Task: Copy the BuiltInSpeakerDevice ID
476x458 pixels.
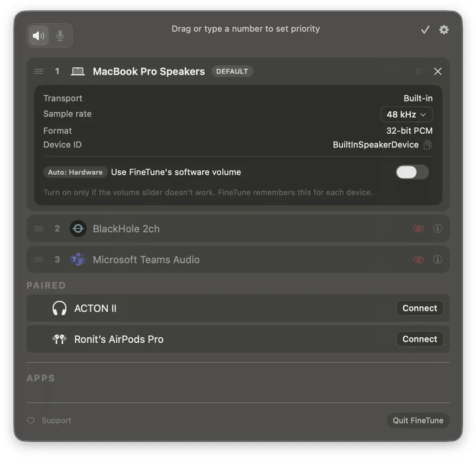Action: coord(427,145)
